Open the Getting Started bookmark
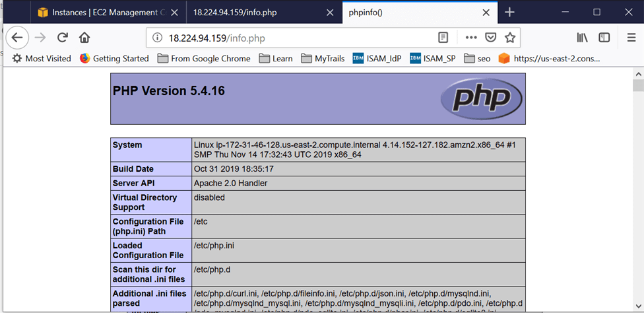The width and height of the screenshot is (644, 313). point(114,58)
